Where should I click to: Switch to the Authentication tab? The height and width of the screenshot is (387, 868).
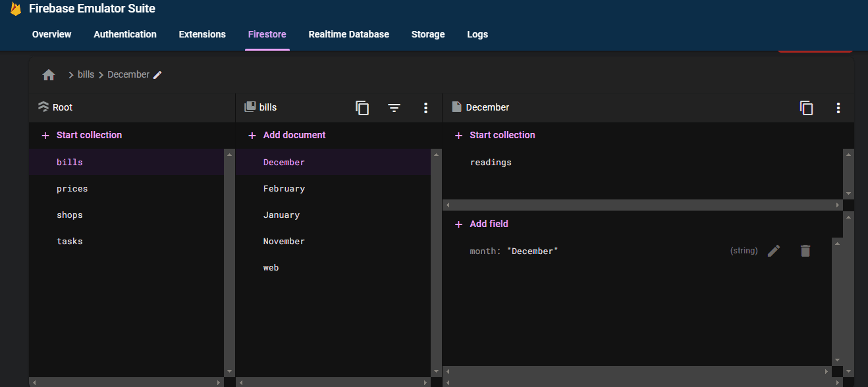(125, 34)
